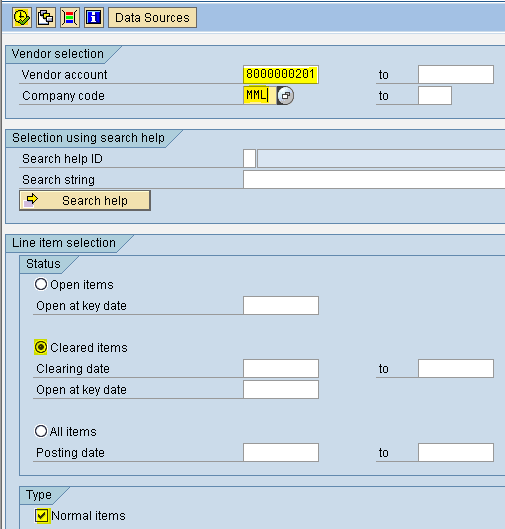Click the Company code label
This screenshot has width=505, height=529.
click(x=63, y=96)
